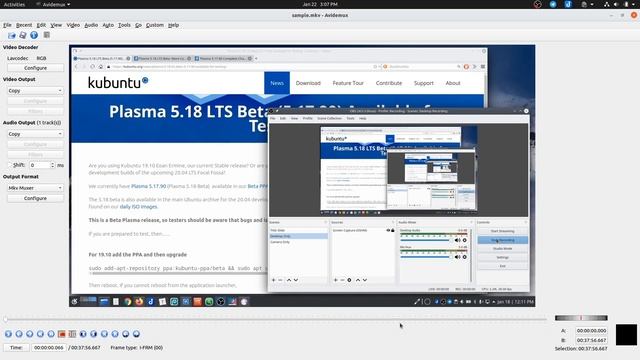Start playback with the Play button
The width and height of the screenshot is (640, 360).
(x=8, y=334)
